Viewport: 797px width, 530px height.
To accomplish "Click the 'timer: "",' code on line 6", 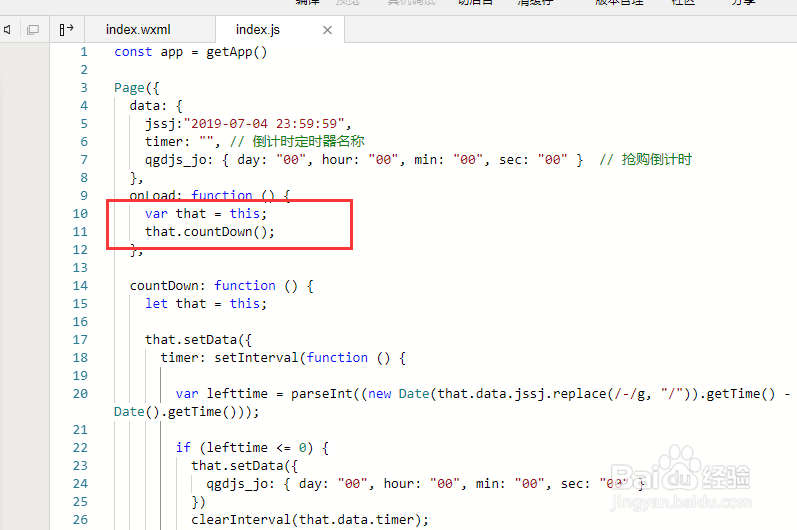I will tap(182, 142).
